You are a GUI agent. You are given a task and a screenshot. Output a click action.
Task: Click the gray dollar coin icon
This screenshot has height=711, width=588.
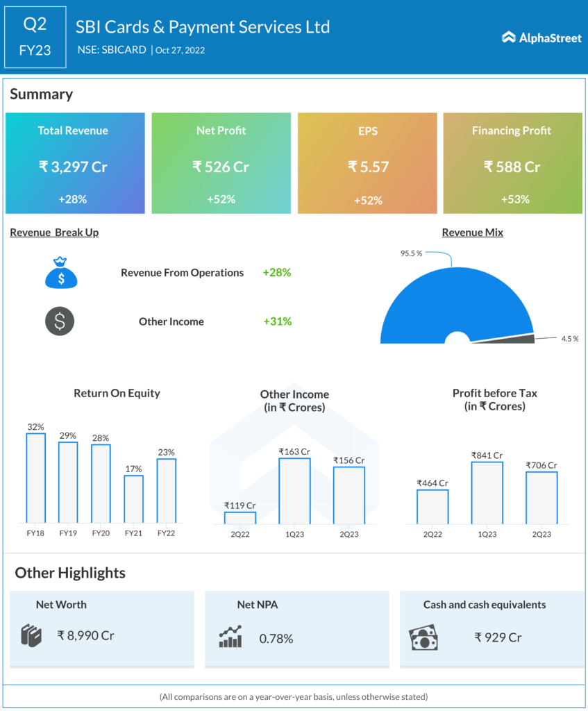pos(60,321)
